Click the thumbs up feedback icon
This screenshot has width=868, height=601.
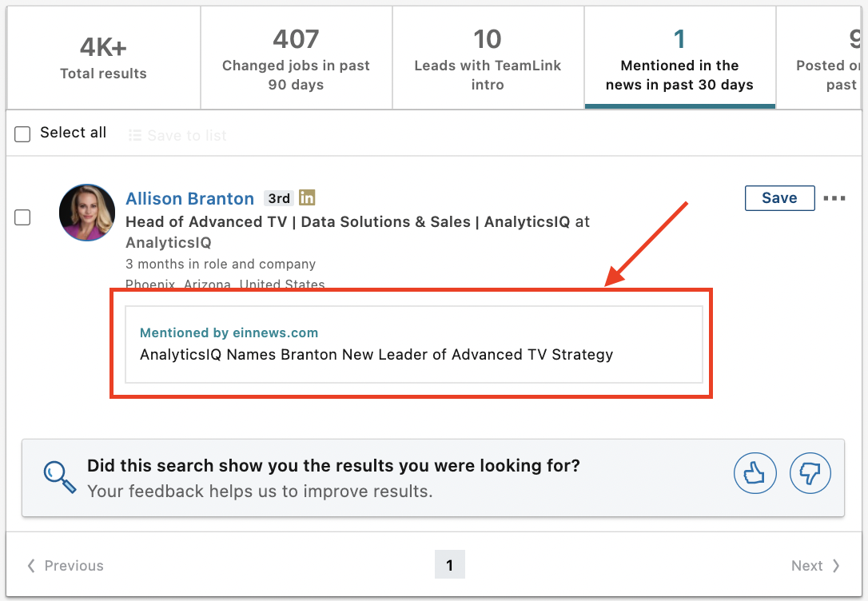pyautogui.click(x=755, y=473)
